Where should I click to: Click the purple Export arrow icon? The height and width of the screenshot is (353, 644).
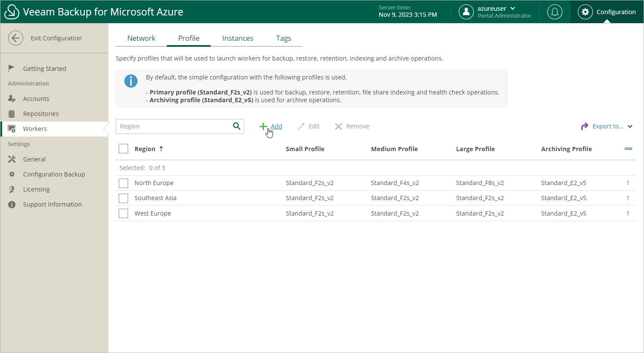coord(585,126)
